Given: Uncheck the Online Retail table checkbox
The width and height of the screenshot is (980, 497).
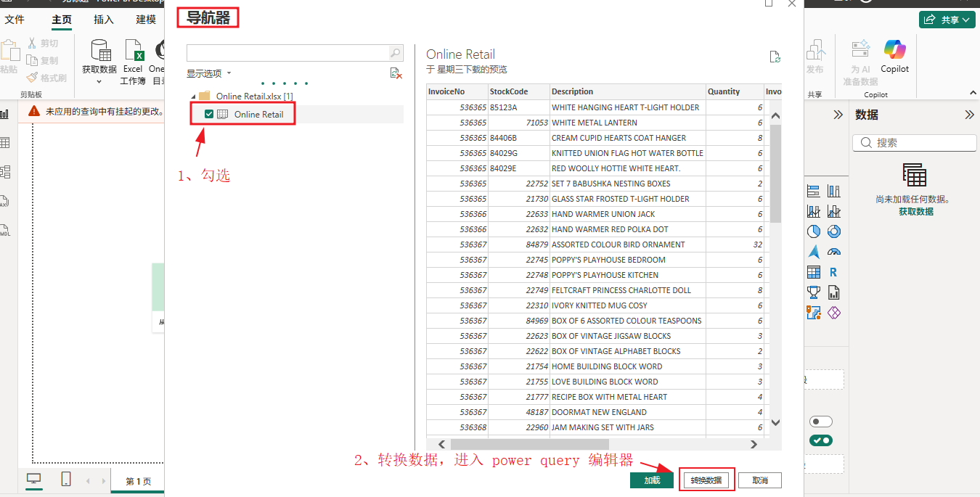Looking at the screenshot, I should coord(209,114).
